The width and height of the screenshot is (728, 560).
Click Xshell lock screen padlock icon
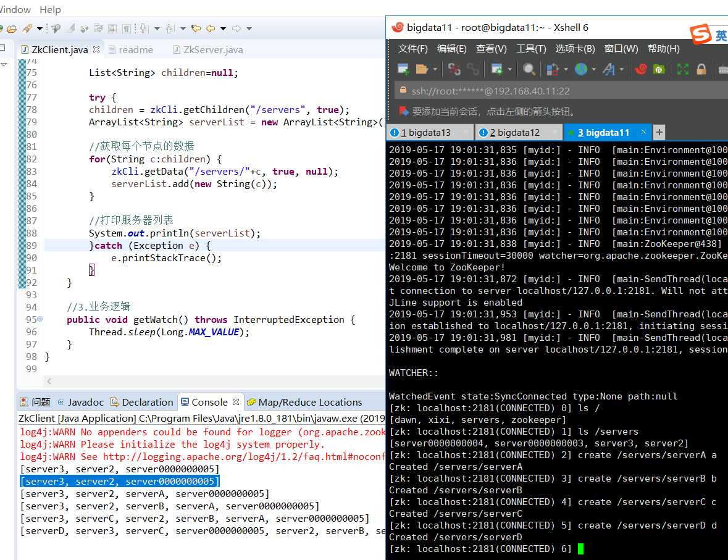[701, 70]
